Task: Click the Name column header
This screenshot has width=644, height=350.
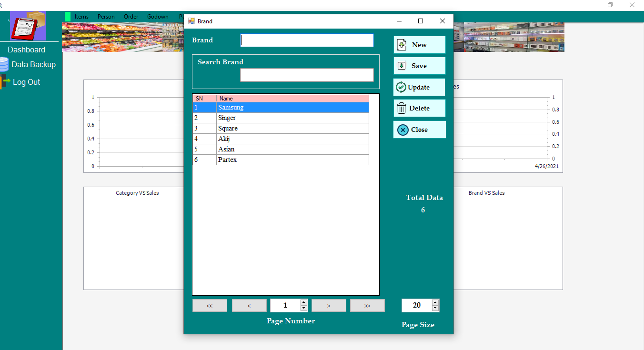Action: [292, 99]
